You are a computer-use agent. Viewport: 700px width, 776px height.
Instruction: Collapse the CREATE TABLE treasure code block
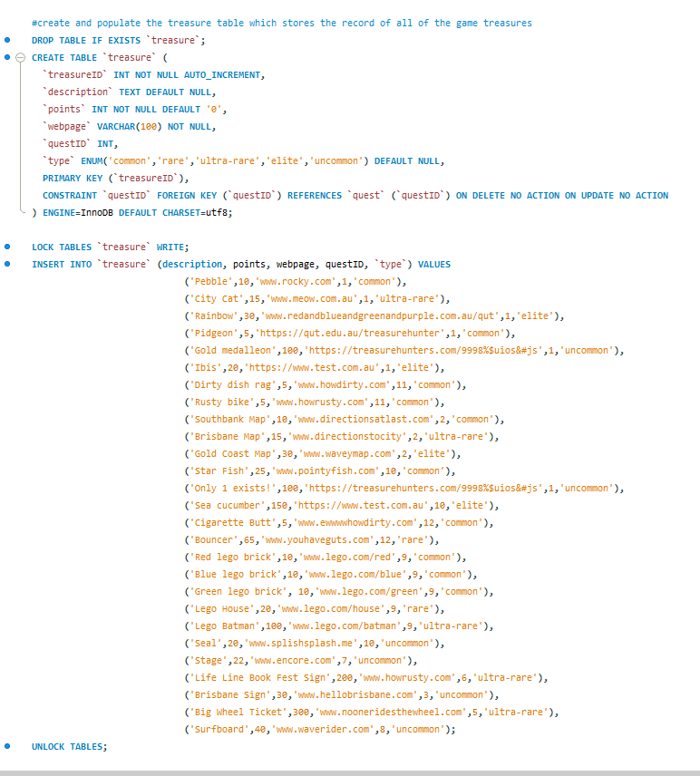click(20, 57)
